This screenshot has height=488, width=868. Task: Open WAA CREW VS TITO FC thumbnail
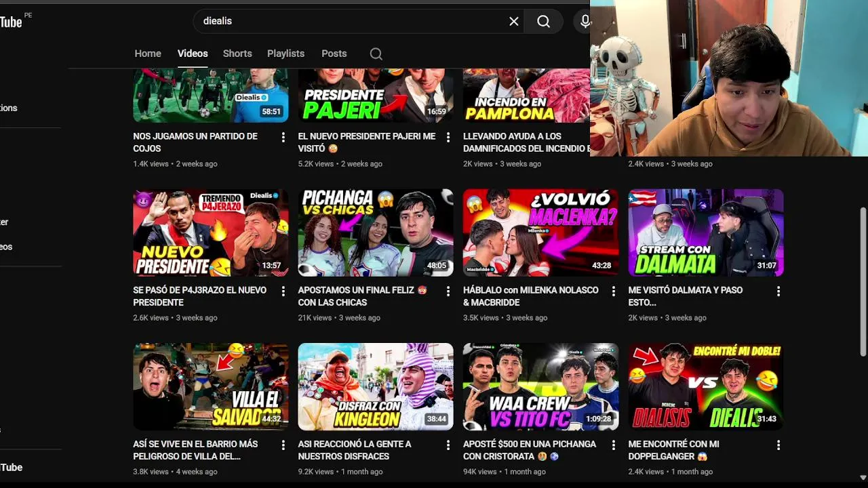click(x=540, y=386)
